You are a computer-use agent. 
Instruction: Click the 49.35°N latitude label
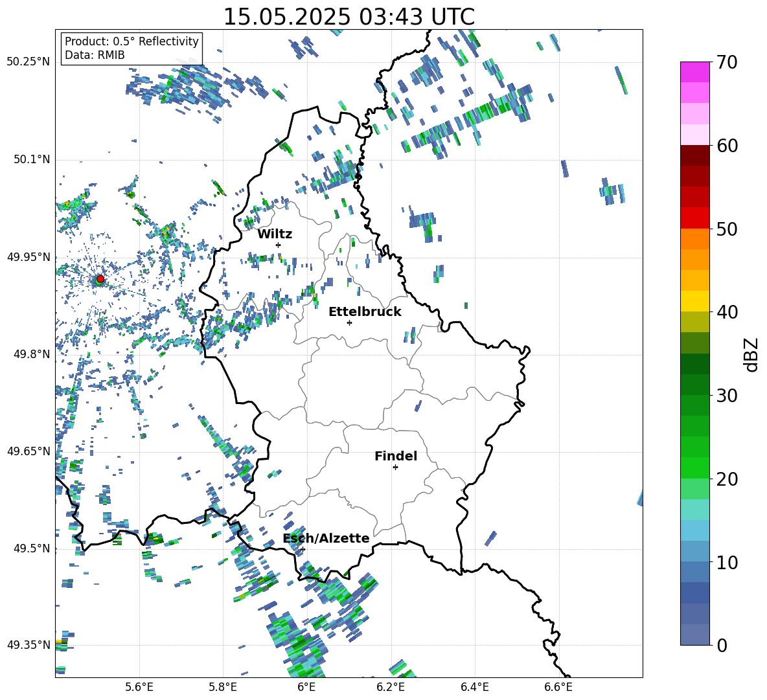click(29, 645)
